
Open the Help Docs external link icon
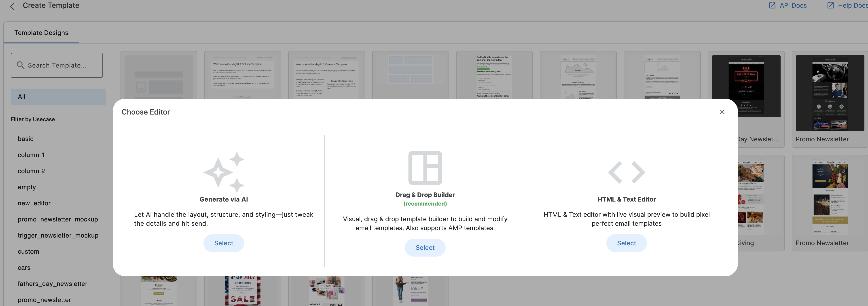pyautogui.click(x=830, y=5)
